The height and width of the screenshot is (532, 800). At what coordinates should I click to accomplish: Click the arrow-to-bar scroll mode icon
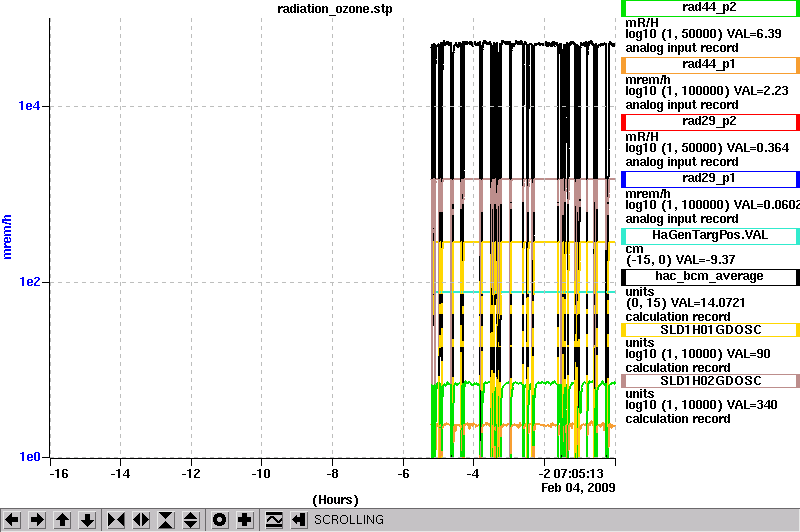pyautogui.click(x=299, y=520)
